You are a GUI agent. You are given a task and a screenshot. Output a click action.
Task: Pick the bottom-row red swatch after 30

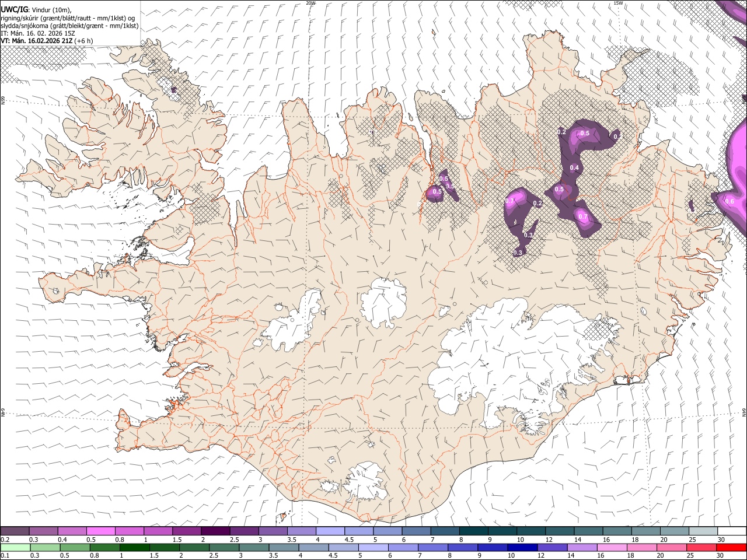(x=731, y=547)
